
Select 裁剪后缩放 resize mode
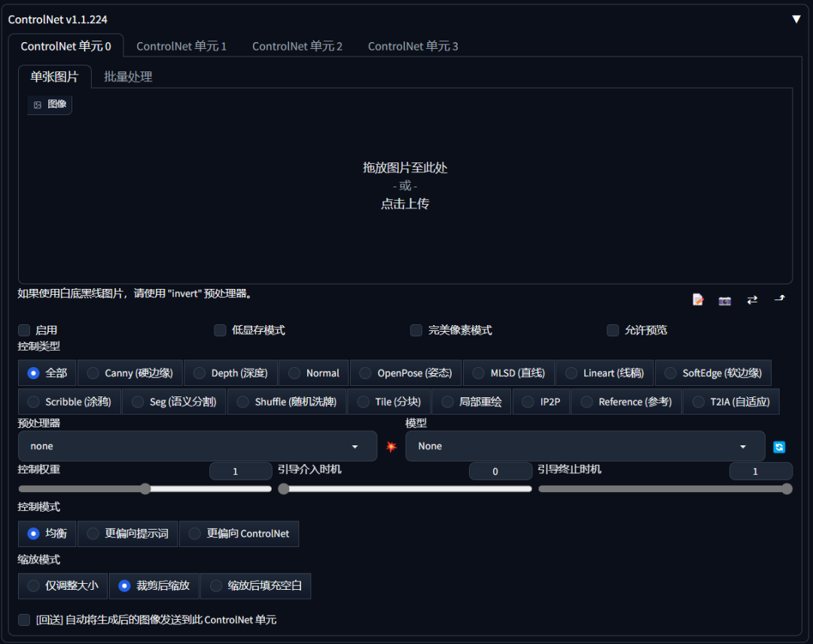pyautogui.click(x=154, y=586)
